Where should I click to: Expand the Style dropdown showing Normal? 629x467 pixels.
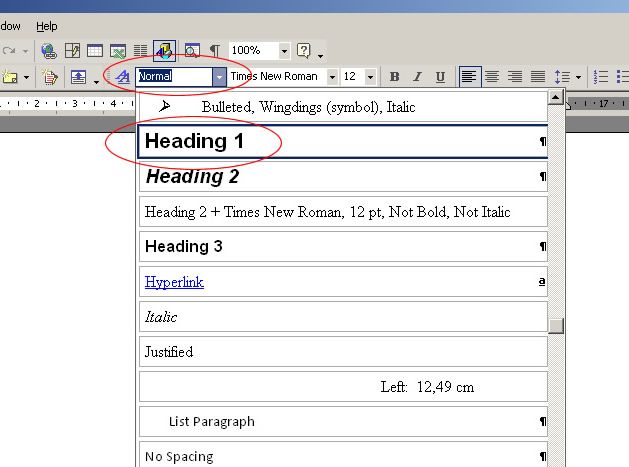pyautogui.click(x=219, y=77)
